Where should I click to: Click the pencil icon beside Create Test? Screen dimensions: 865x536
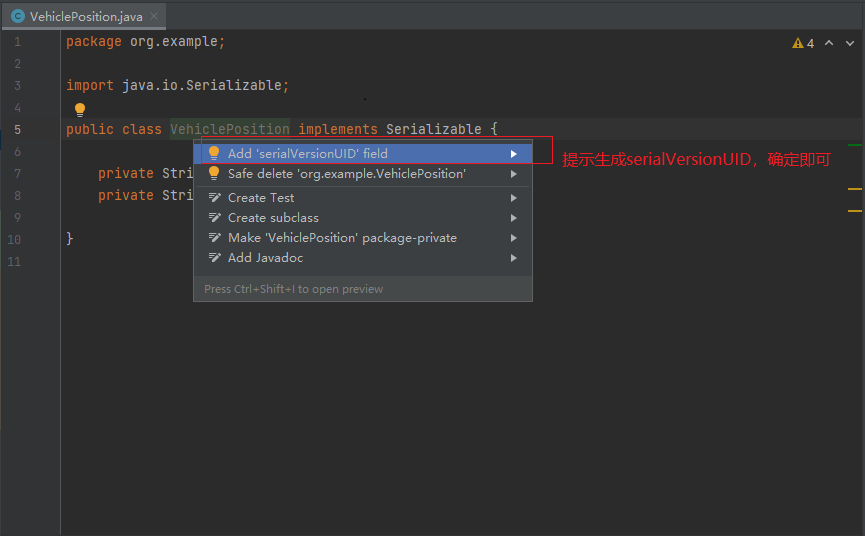coord(215,197)
